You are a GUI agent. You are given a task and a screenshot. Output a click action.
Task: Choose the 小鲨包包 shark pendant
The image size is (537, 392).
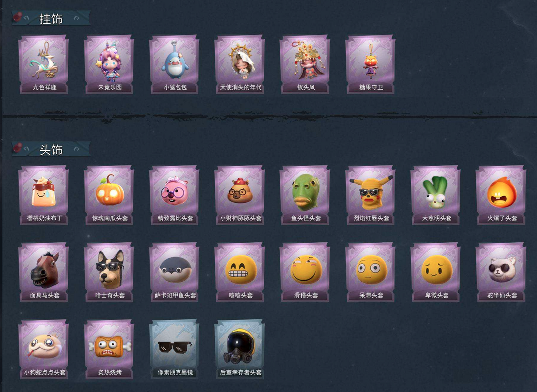tap(175, 64)
